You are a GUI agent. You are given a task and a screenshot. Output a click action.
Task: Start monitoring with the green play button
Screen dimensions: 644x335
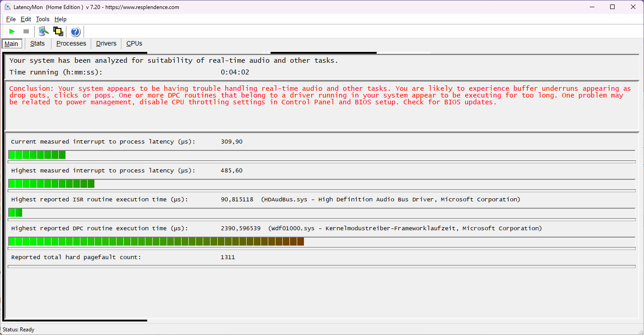pyautogui.click(x=12, y=31)
